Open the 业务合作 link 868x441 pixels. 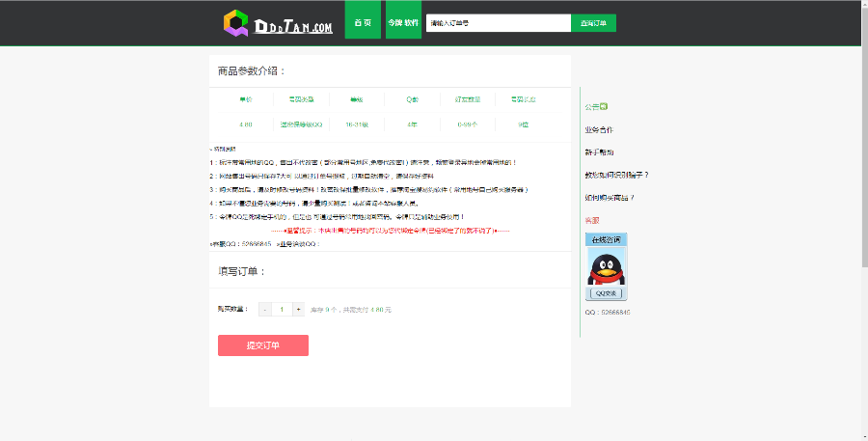coord(599,129)
